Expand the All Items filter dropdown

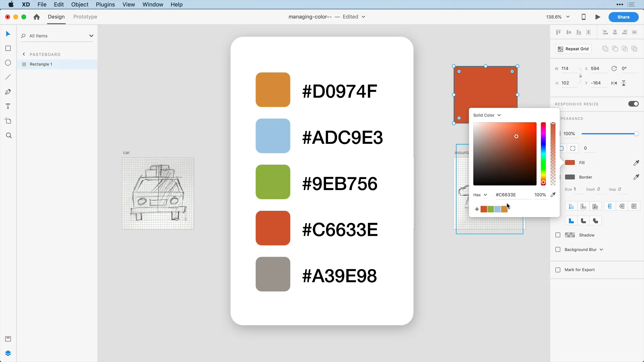(91, 36)
